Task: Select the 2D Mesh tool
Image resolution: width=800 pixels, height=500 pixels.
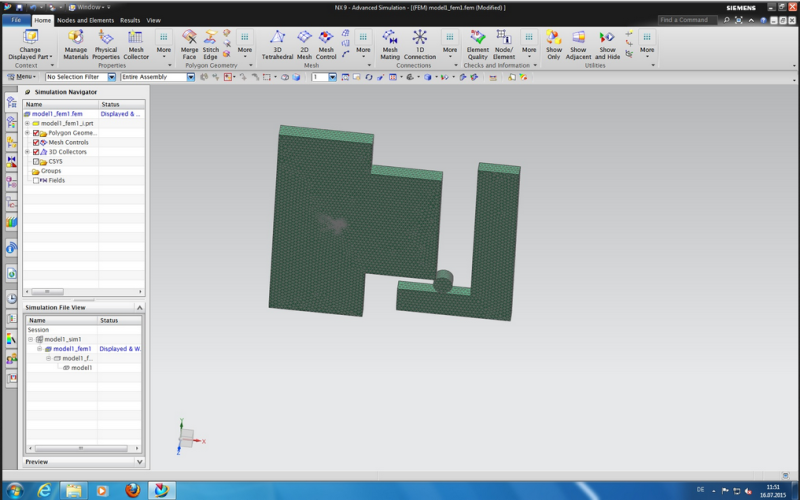Action: coord(304,44)
